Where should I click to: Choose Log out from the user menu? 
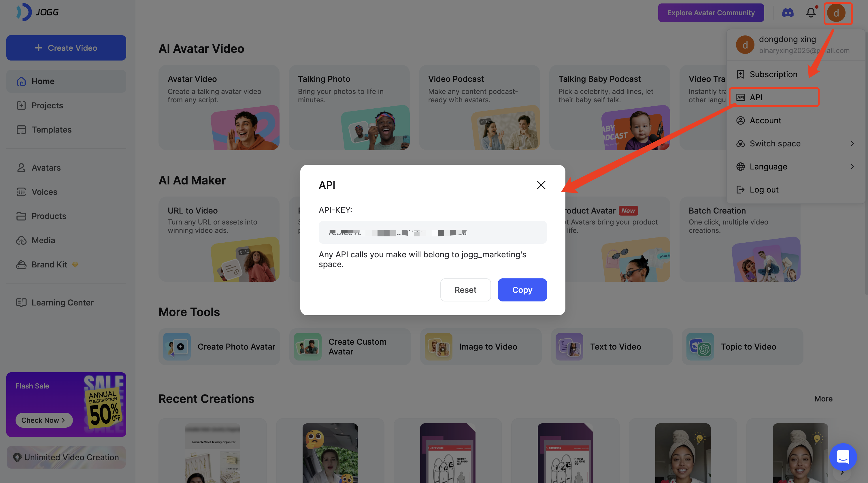coord(796,189)
